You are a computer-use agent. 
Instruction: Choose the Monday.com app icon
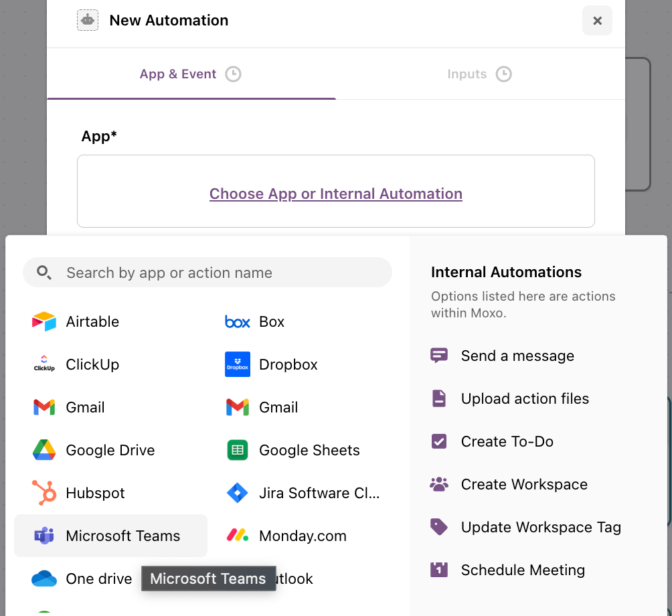[238, 536]
